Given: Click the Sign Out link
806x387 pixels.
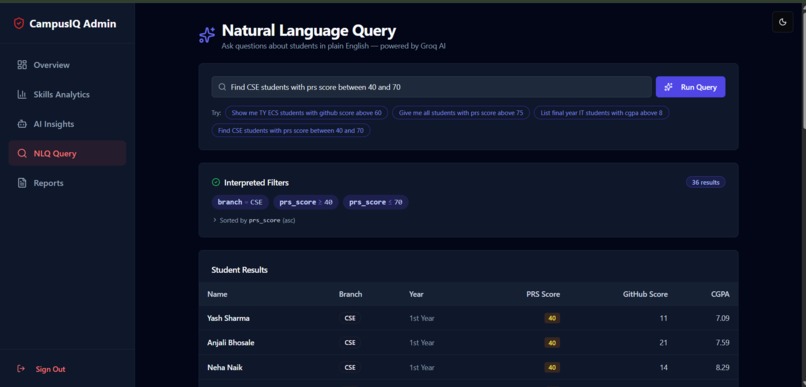Looking at the screenshot, I should pyautogui.click(x=50, y=369).
